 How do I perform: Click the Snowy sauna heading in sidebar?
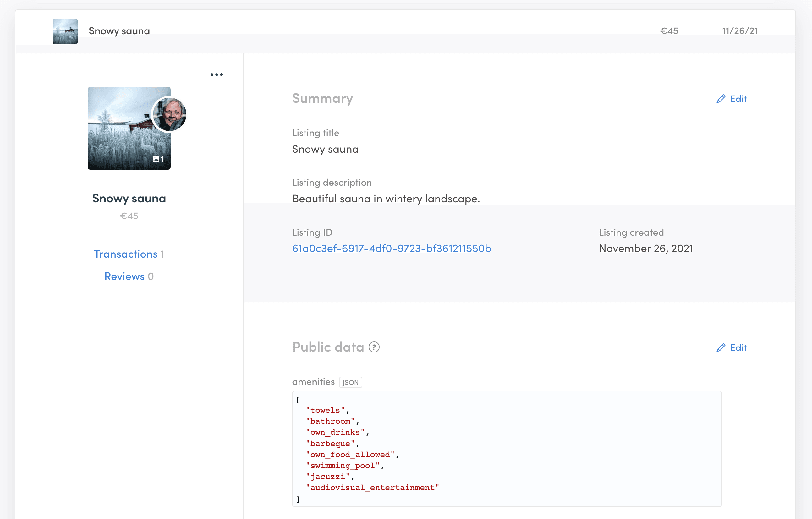click(129, 198)
